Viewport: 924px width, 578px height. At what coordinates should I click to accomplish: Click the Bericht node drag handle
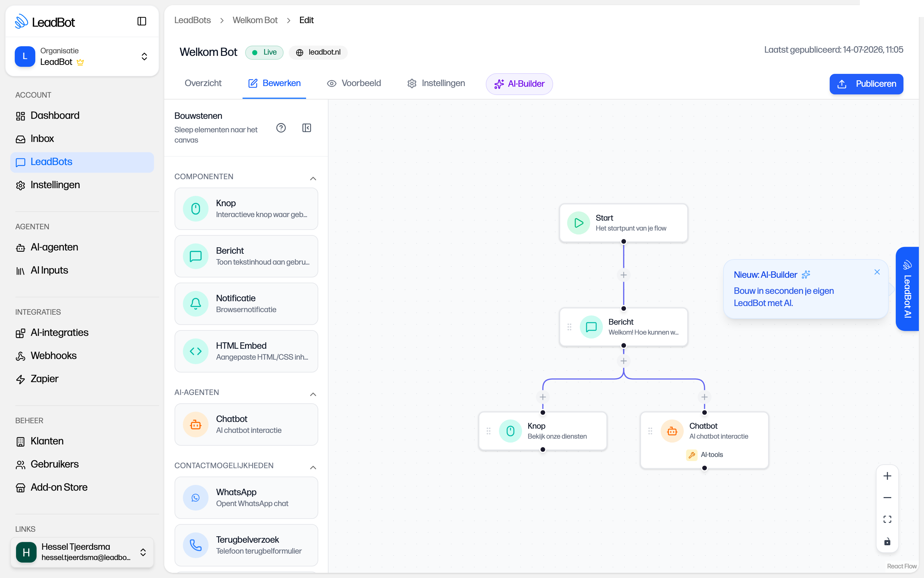569,327
